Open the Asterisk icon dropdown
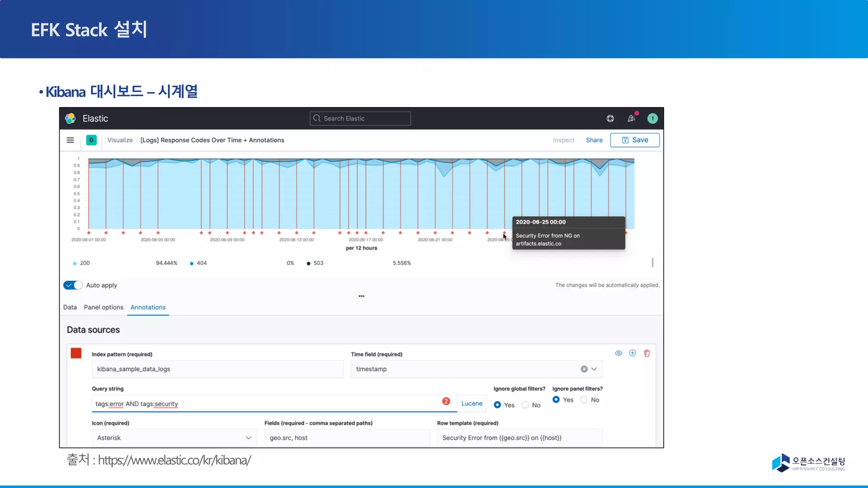This screenshot has width=868, height=488. tap(174, 438)
